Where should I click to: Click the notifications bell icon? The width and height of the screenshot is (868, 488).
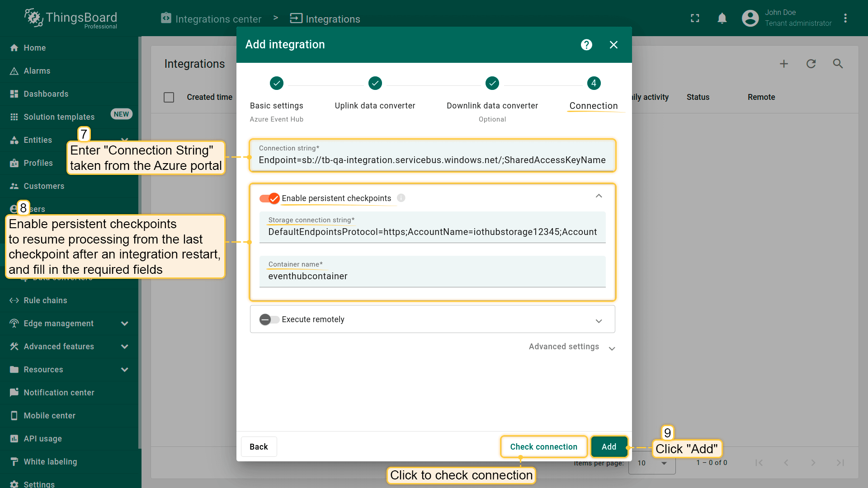pyautogui.click(x=722, y=19)
